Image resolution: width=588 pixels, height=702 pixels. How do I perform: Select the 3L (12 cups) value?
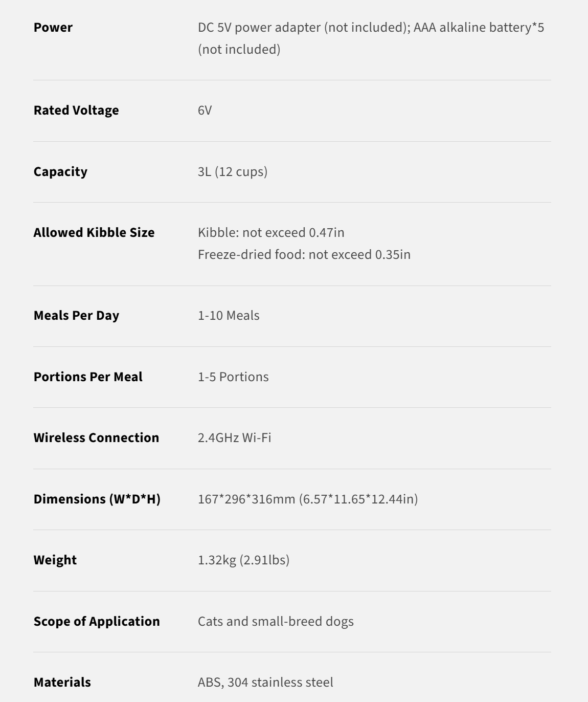[x=233, y=172]
